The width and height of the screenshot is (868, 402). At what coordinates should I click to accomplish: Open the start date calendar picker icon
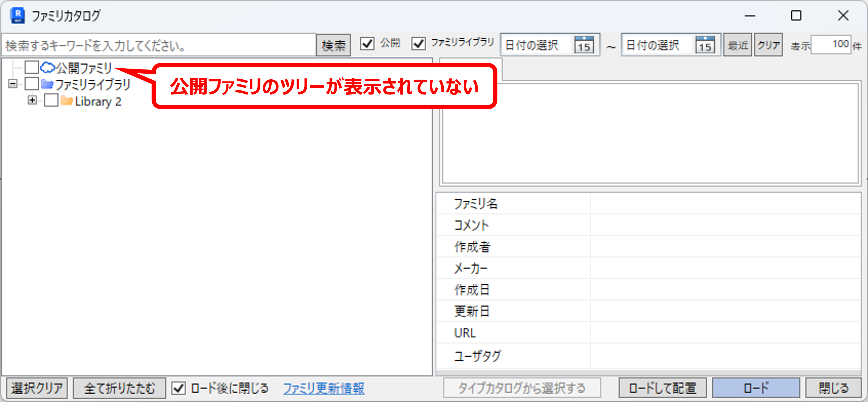click(x=584, y=45)
